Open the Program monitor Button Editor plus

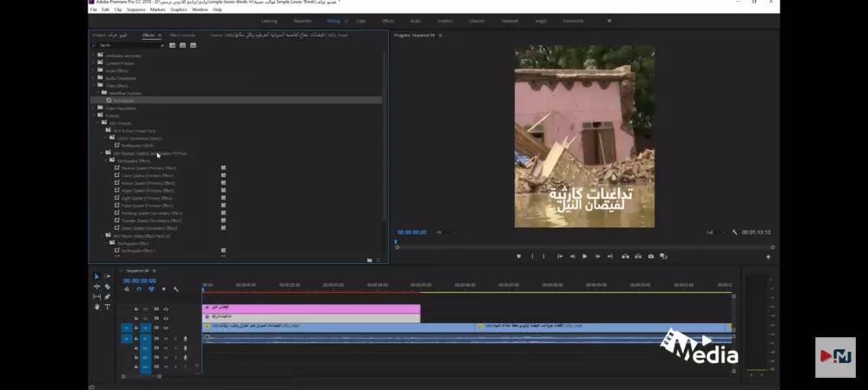768,256
